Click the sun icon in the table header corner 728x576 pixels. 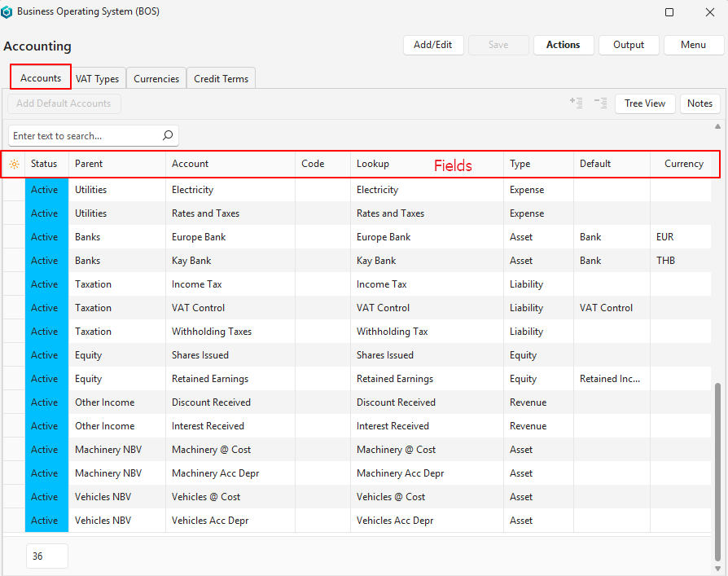[13, 164]
